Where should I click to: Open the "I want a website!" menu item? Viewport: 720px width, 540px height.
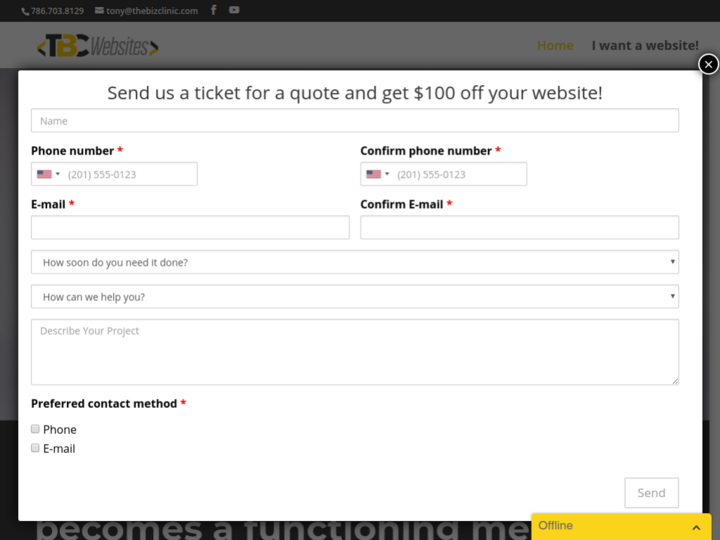point(645,45)
